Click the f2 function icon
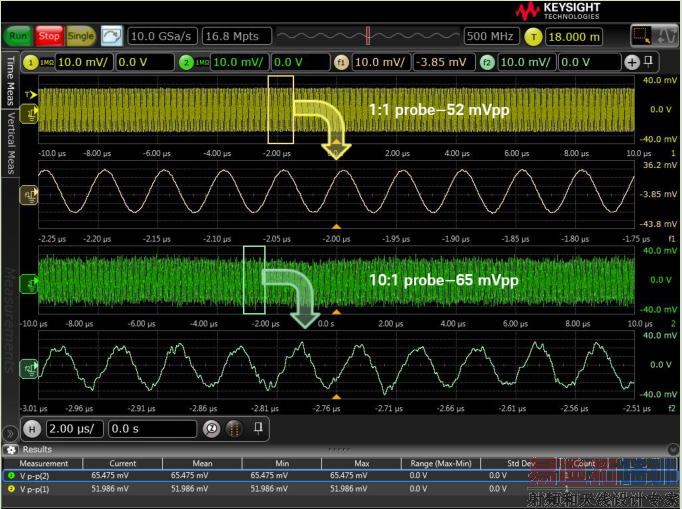The image size is (682, 509). [487, 62]
